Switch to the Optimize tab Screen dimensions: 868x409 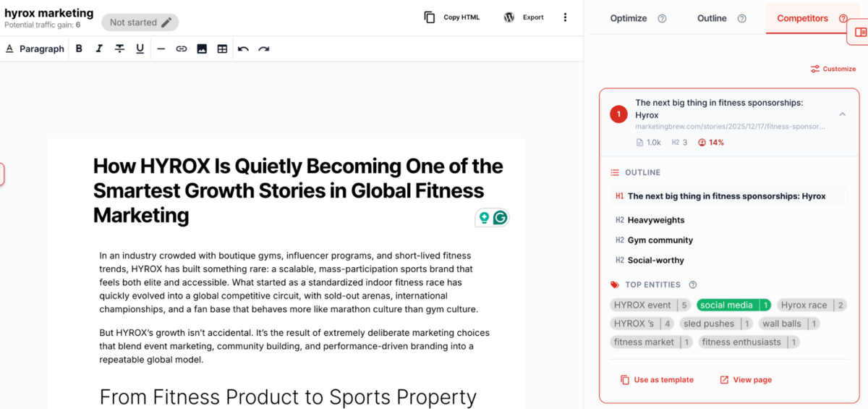tap(629, 18)
